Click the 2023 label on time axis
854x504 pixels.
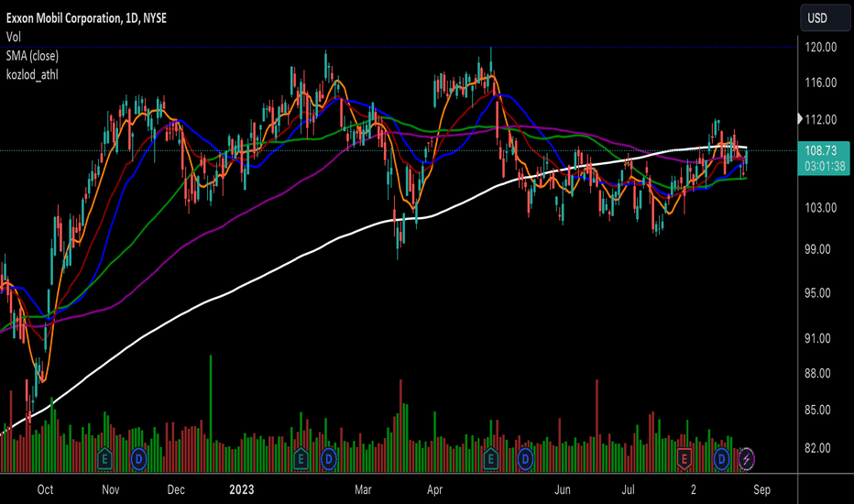(241, 489)
